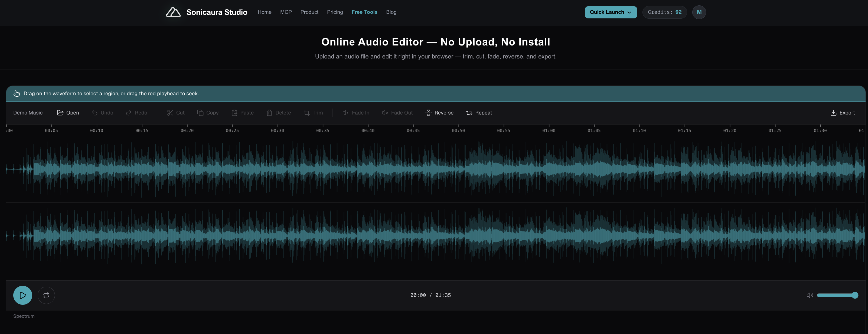This screenshot has height=334, width=868.
Task: Export the edited audio
Action: click(x=842, y=113)
